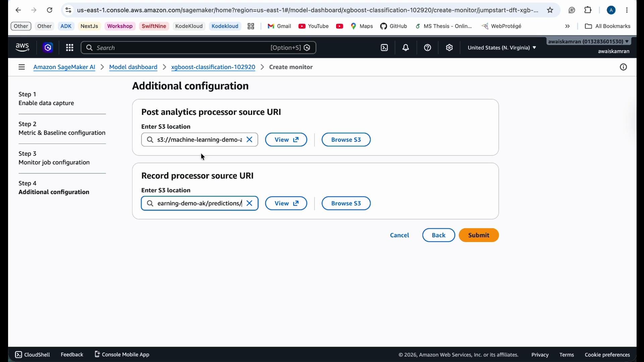
Task: View the Record processor S3 location
Action: (x=286, y=203)
